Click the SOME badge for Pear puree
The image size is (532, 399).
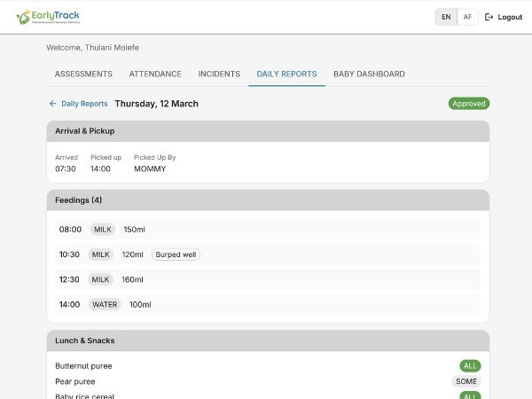pos(466,381)
